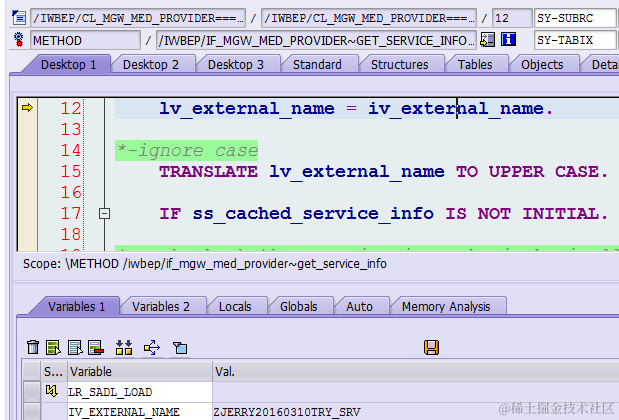This screenshot has width=619, height=420.
Task: Click the value ZJERRY20160310TRY_SRV
Action: [x=287, y=412]
